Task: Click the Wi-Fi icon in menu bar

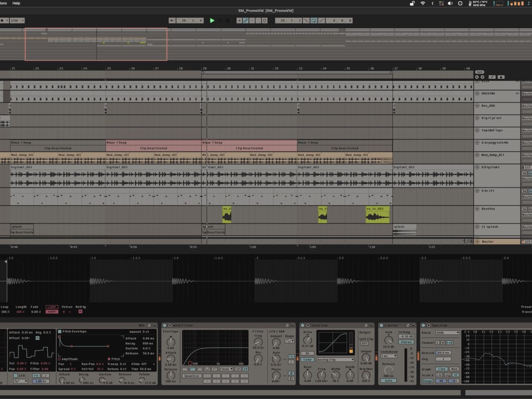Action: [422, 4]
